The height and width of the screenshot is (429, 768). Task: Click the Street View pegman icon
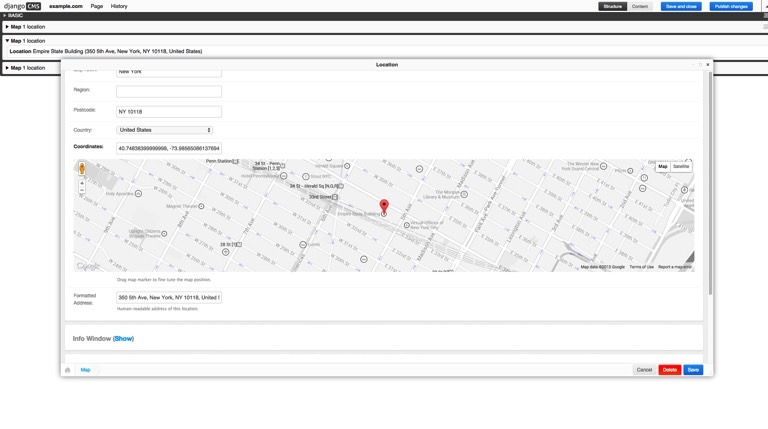pos(82,168)
